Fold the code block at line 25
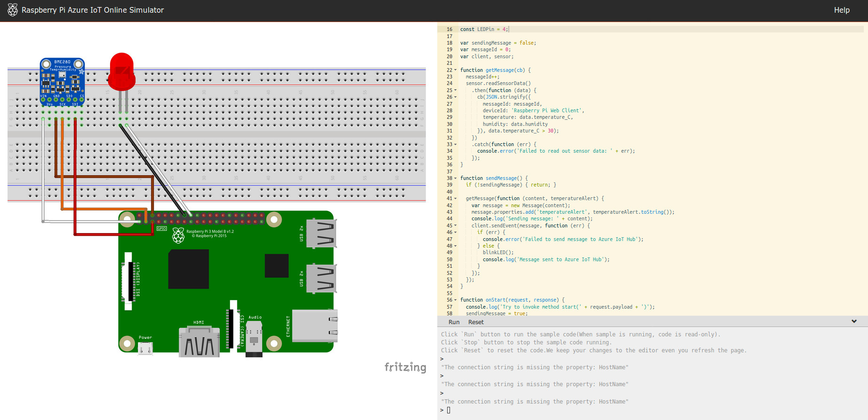 [455, 90]
